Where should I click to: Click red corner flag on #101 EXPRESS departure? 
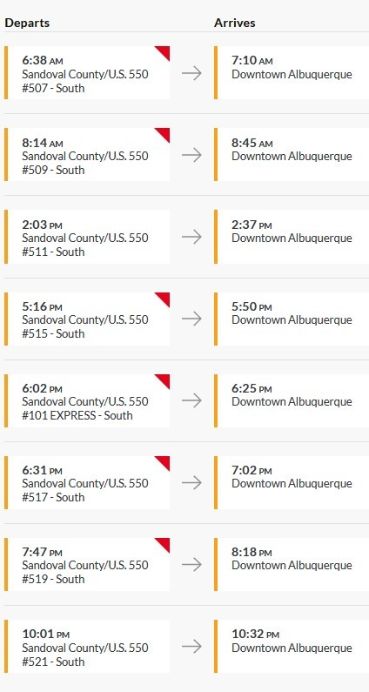click(x=164, y=380)
